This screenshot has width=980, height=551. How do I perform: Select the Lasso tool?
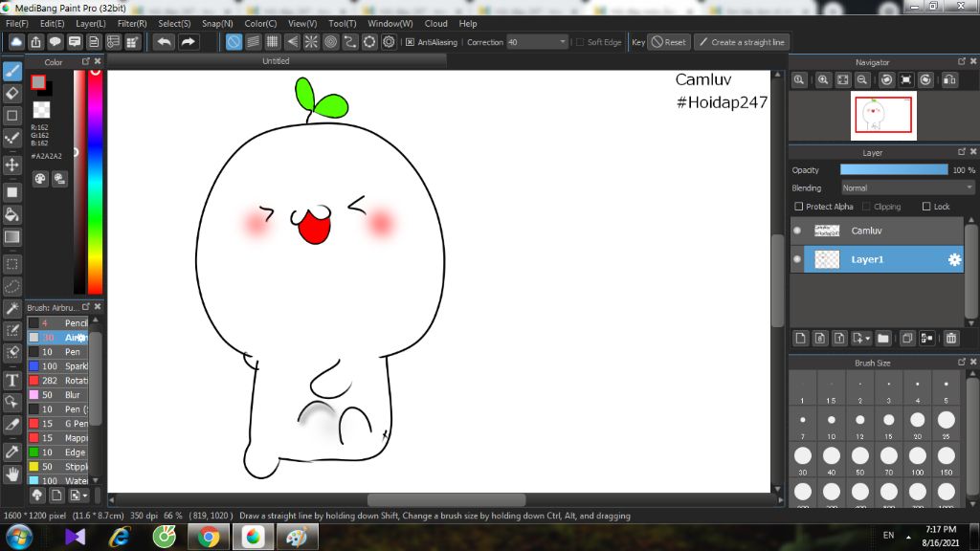point(11,287)
